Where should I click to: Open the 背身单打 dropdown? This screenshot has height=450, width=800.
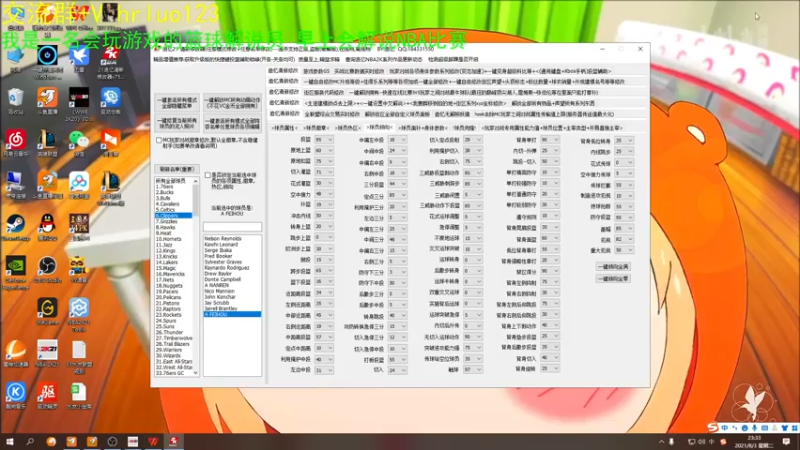pos(549,139)
